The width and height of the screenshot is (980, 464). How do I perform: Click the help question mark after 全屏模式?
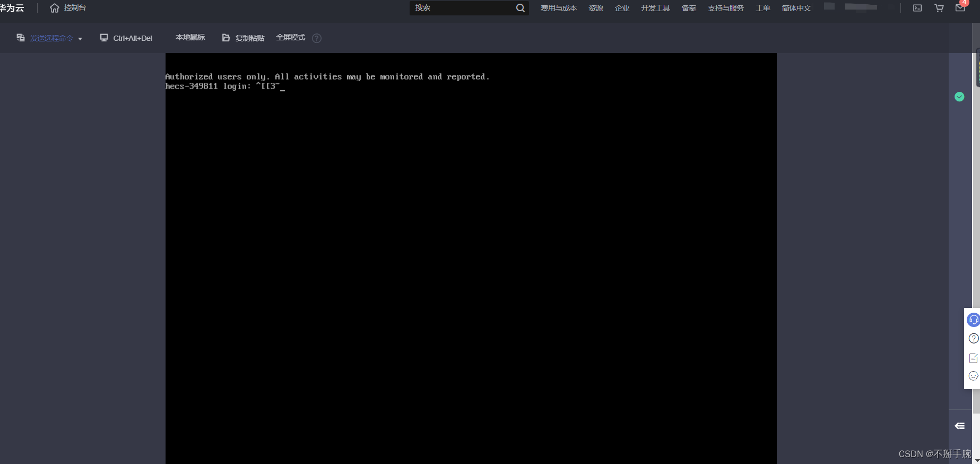317,38
